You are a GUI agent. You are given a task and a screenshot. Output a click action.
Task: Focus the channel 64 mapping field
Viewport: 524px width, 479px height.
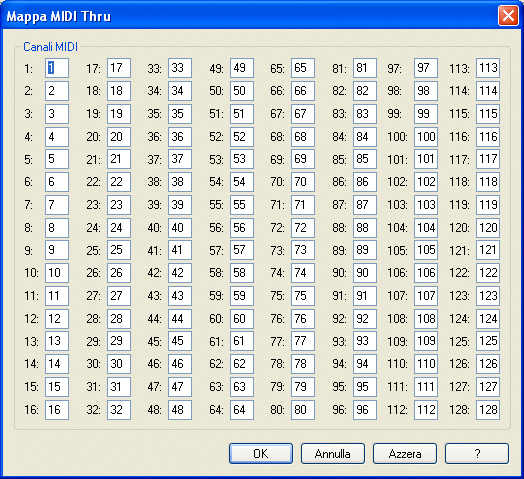click(x=242, y=409)
